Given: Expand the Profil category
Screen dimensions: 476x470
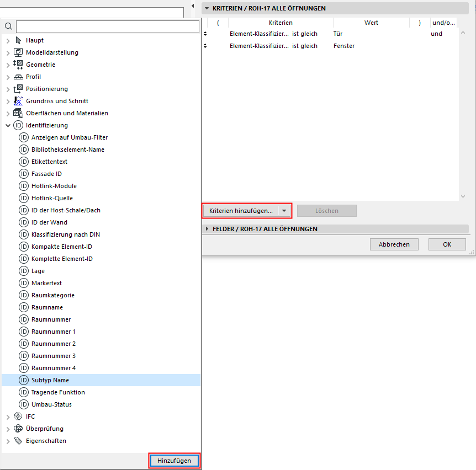Looking at the screenshot, I should 8,77.
